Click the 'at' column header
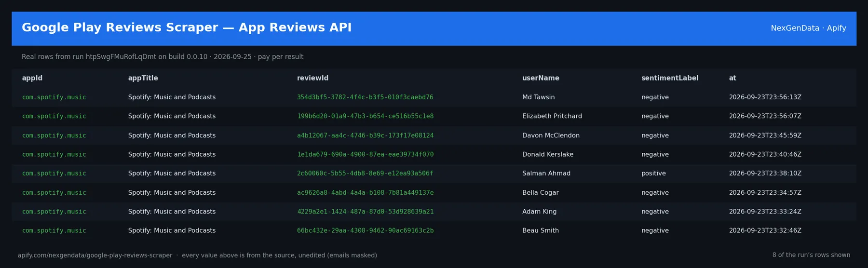The height and width of the screenshot is (268, 868). (732, 78)
